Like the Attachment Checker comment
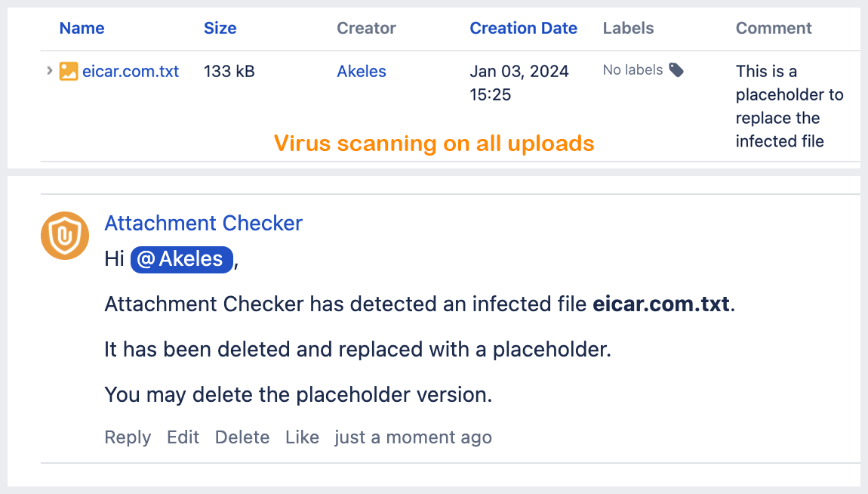This screenshot has width=868, height=494. pyautogui.click(x=302, y=437)
